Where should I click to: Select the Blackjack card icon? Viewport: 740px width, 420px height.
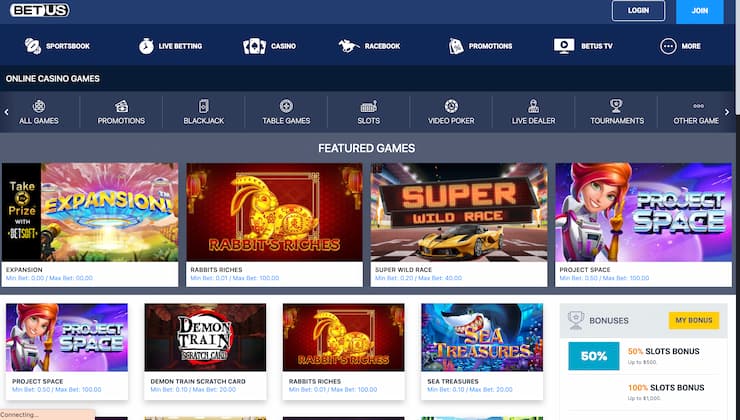point(203,106)
